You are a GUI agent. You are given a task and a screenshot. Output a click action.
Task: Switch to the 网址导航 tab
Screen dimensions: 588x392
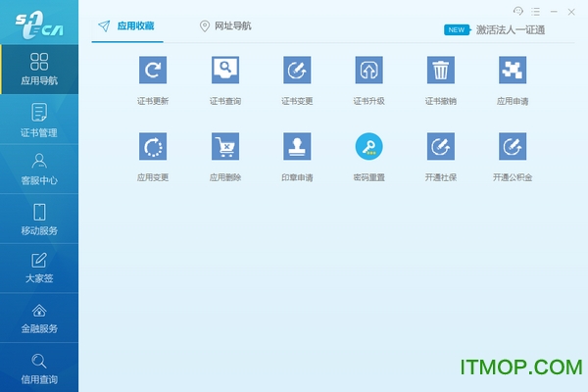point(224,26)
